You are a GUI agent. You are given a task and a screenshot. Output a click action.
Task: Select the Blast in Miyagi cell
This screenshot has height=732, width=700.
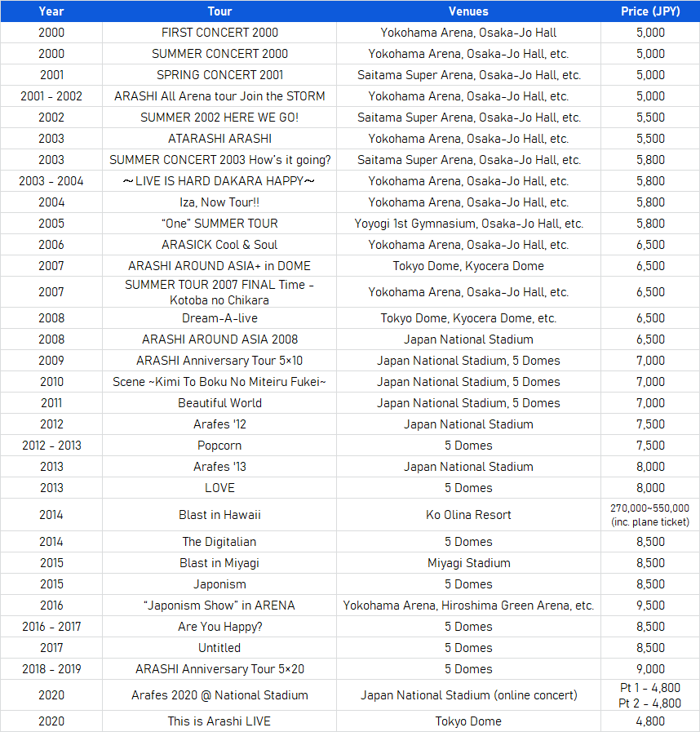pos(219,563)
